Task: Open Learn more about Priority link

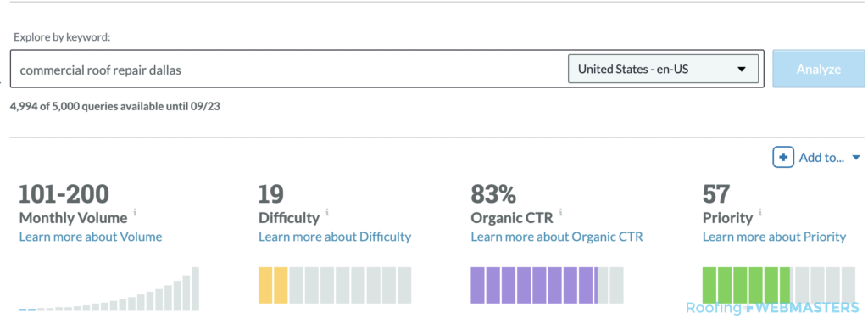Action: pyautogui.click(x=775, y=237)
